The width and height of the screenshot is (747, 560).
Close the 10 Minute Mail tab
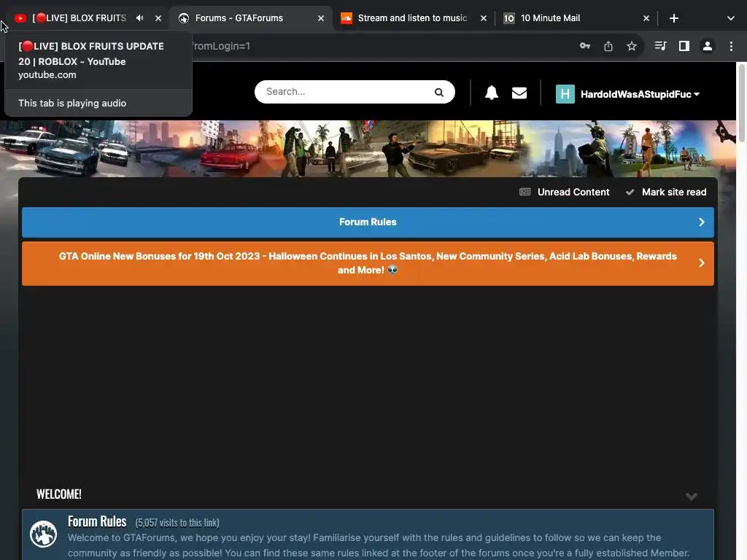646,18
